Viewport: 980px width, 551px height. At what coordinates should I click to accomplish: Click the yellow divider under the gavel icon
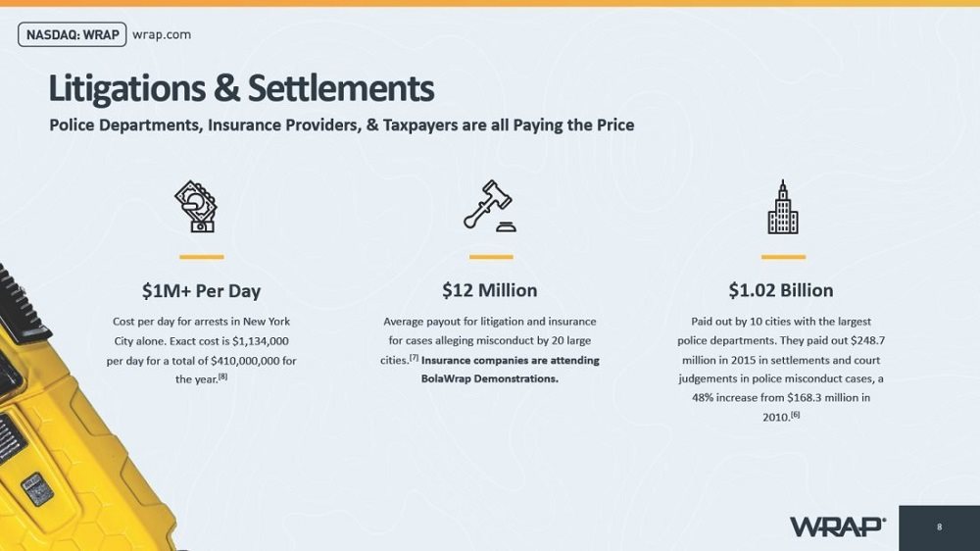tap(491, 257)
